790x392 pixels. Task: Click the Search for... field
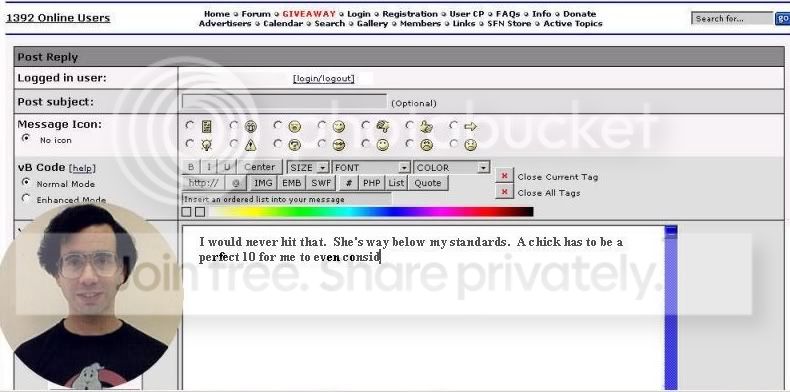pos(732,19)
